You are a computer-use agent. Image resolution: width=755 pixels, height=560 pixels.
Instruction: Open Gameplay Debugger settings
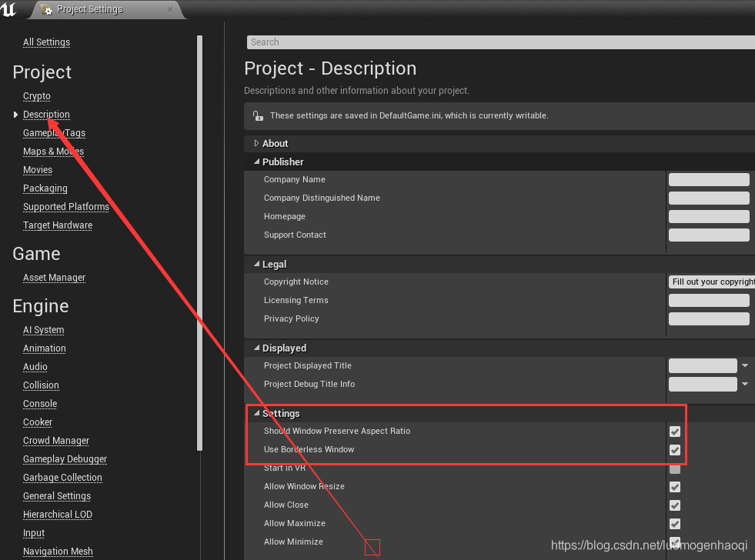point(65,459)
